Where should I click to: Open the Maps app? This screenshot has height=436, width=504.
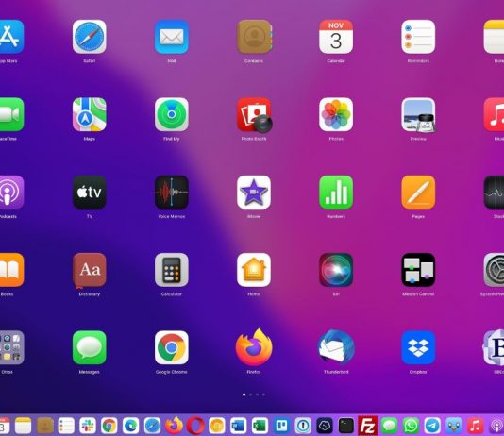(90, 114)
